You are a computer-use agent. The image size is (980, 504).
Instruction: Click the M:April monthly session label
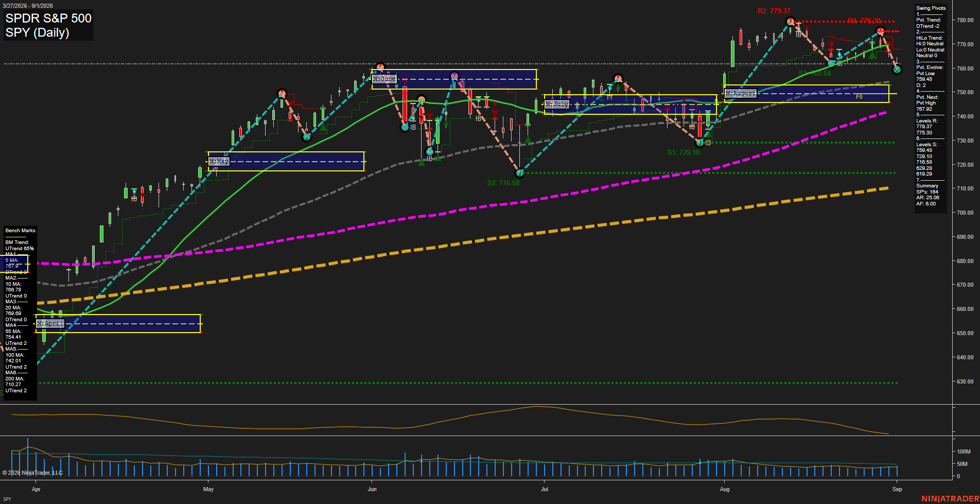pos(50,323)
